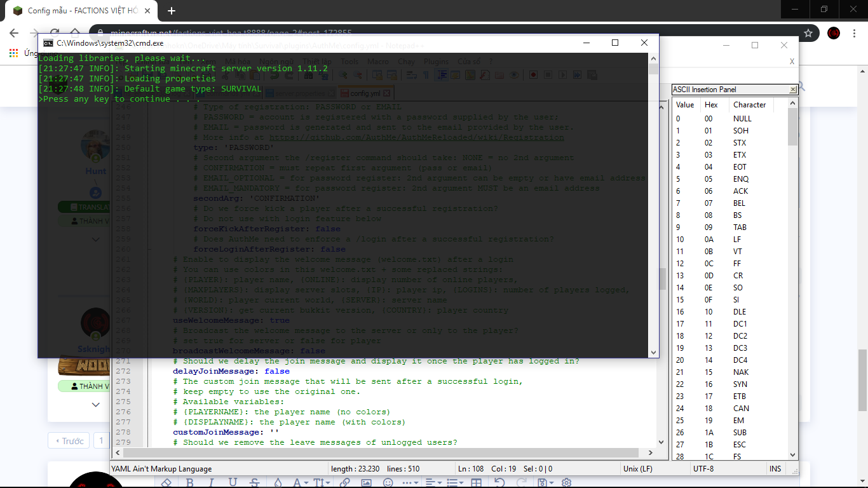Click the bold icon in forum editor
Screen dimensions: 868x488
coord(190,483)
